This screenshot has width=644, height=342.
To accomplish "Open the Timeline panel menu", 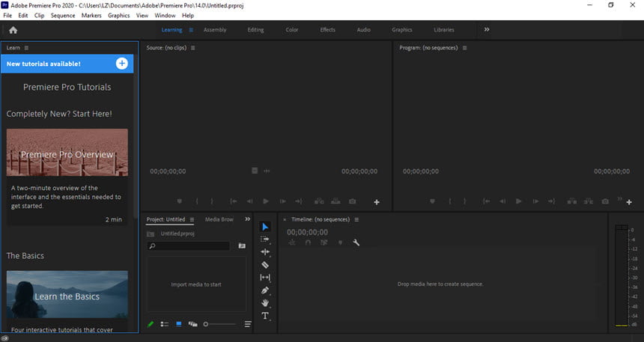I will (x=356, y=220).
